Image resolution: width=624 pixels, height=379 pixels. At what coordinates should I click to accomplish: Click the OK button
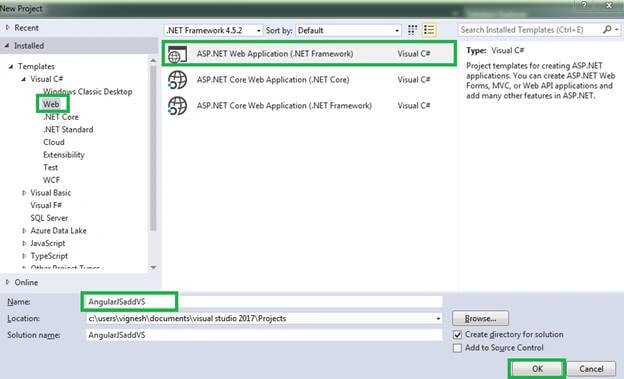pyautogui.click(x=537, y=369)
